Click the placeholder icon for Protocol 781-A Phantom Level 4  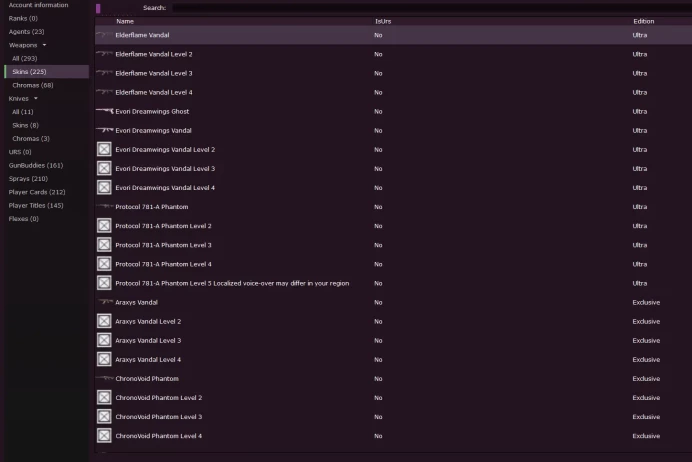point(104,264)
